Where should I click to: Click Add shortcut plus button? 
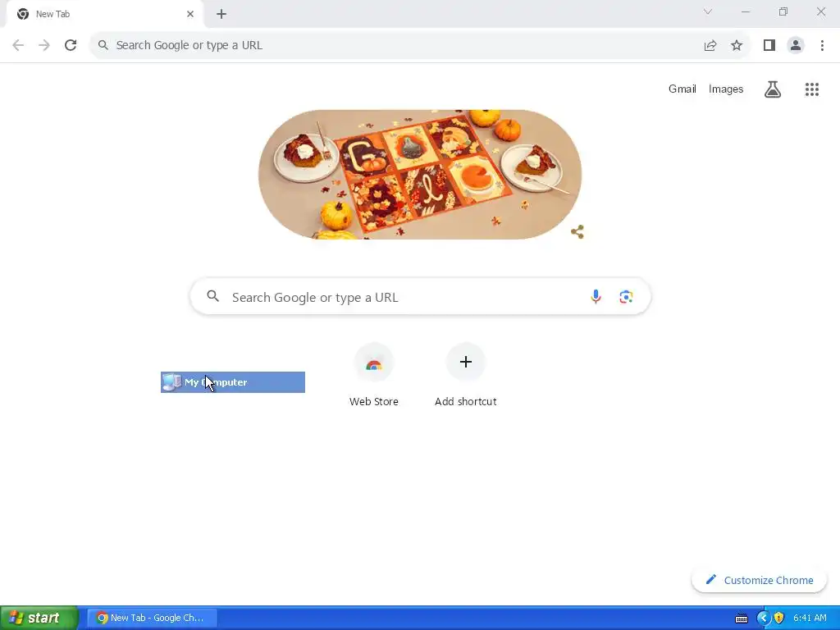[466, 362]
